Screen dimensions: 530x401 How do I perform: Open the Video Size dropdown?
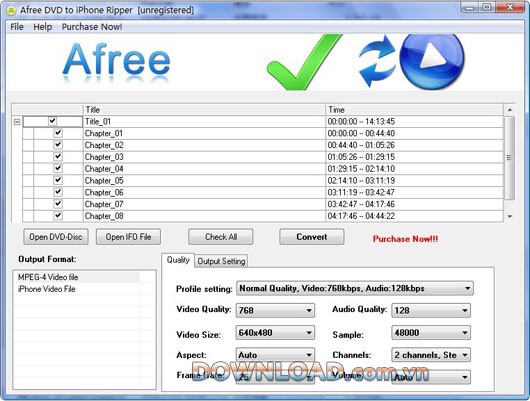275,333
